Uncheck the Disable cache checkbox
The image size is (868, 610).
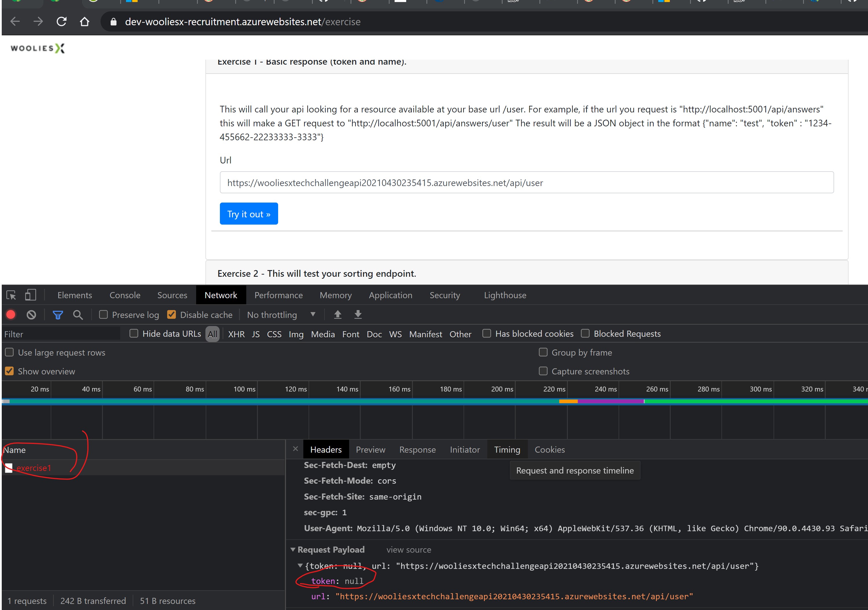[172, 315]
